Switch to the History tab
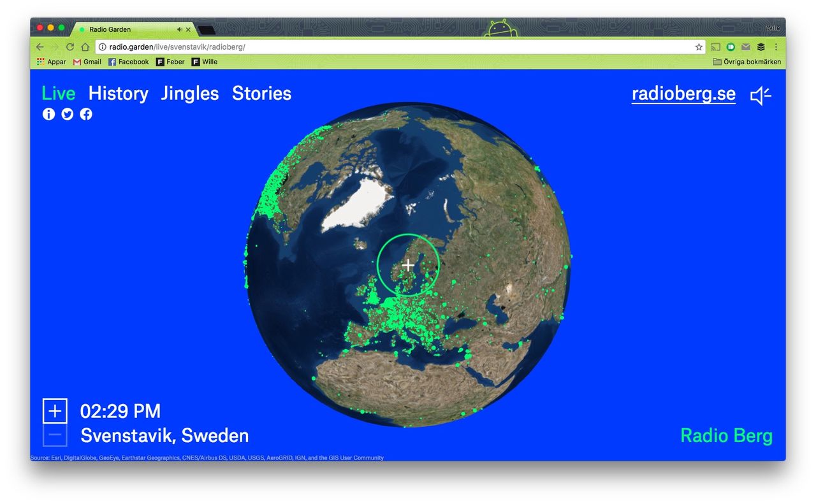The image size is (816, 504). click(x=118, y=94)
